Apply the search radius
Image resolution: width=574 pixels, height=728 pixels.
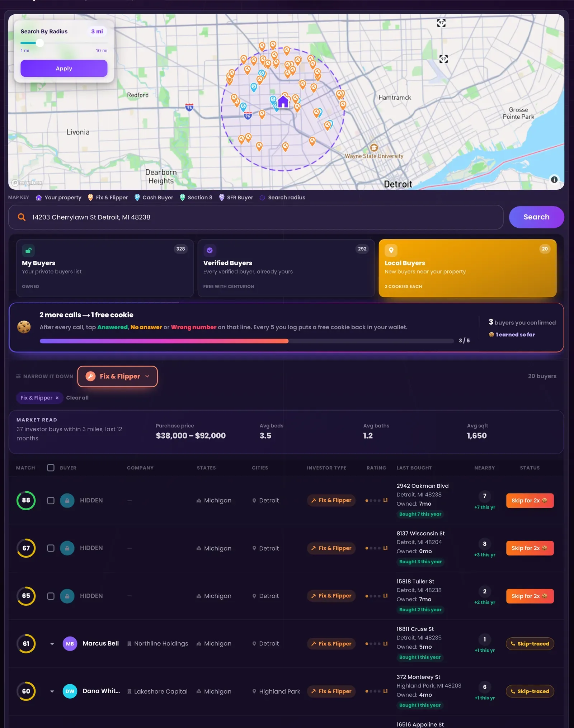coord(64,68)
